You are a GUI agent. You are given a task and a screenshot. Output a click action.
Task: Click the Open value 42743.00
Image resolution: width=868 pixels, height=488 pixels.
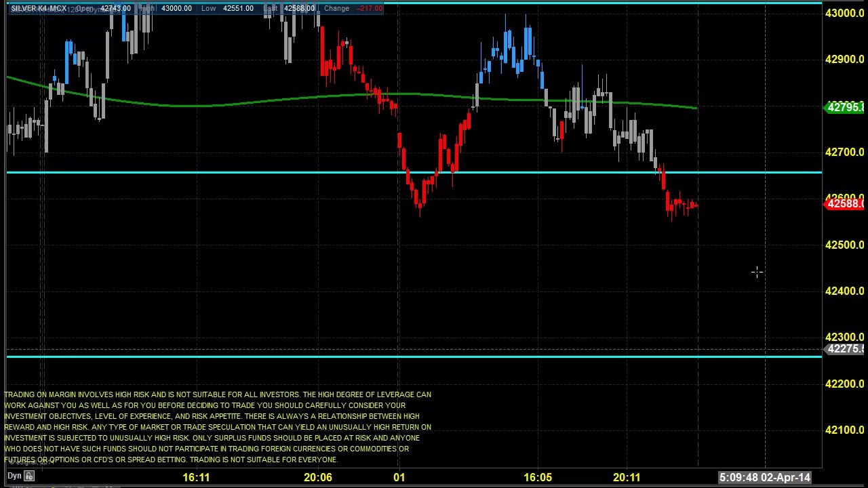coord(115,8)
